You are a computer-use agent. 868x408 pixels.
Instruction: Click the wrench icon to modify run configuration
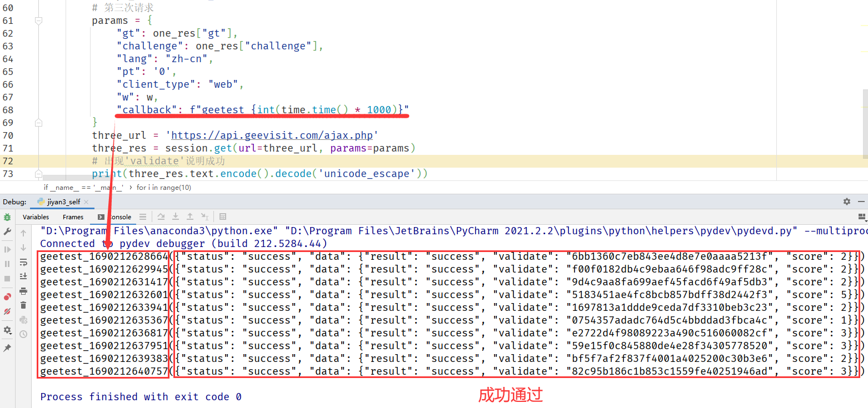point(7,231)
